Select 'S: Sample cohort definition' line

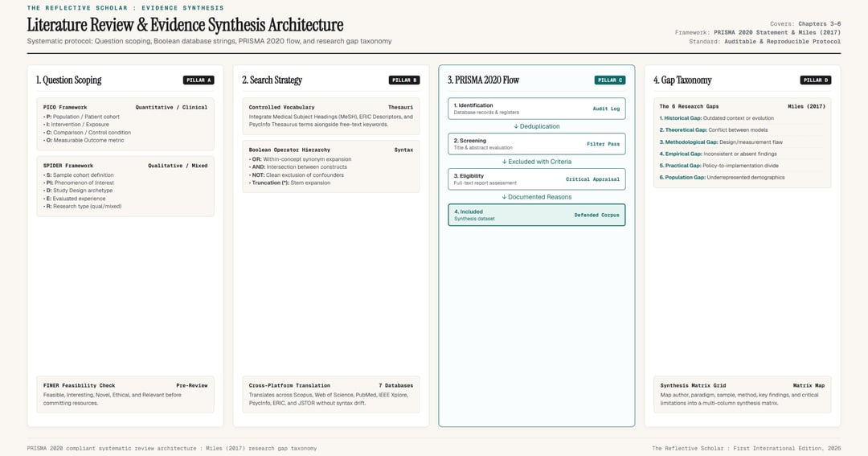(79, 175)
